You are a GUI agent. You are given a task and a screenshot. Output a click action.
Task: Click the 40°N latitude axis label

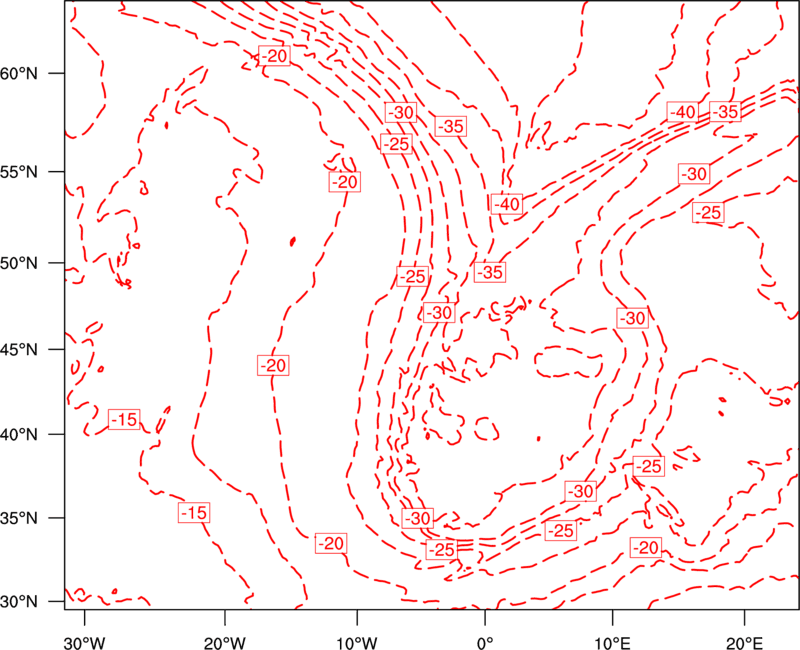[19, 435]
